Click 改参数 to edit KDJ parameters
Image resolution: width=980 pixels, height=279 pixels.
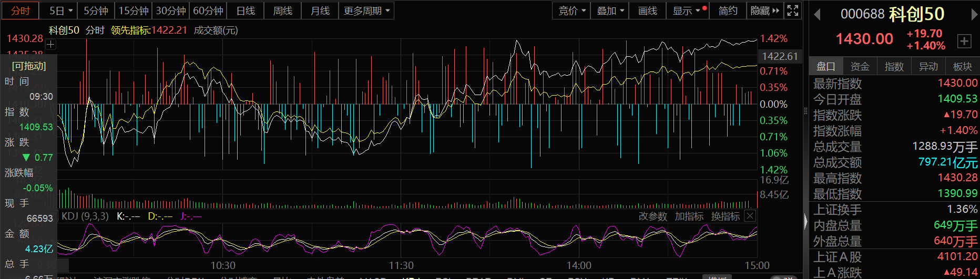652,216
